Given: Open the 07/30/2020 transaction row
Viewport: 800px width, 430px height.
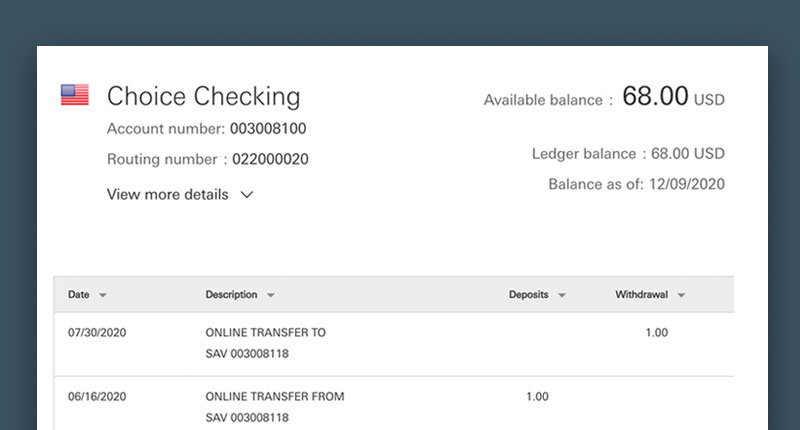Looking at the screenshot, I should coord(394,344).
